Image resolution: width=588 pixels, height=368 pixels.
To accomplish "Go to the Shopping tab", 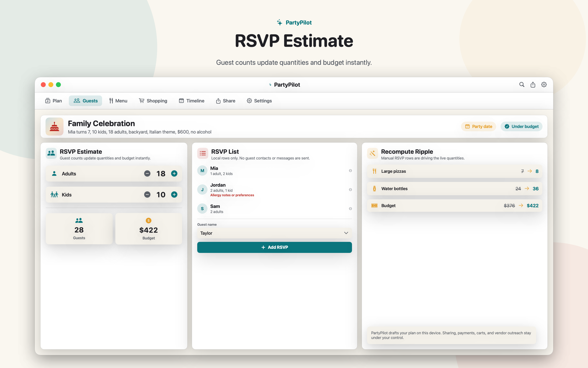I will (x=153, y=101).
